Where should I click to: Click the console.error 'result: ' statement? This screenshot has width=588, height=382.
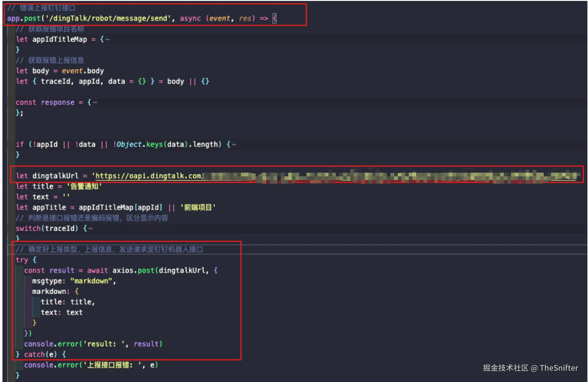tap(93, 344)
